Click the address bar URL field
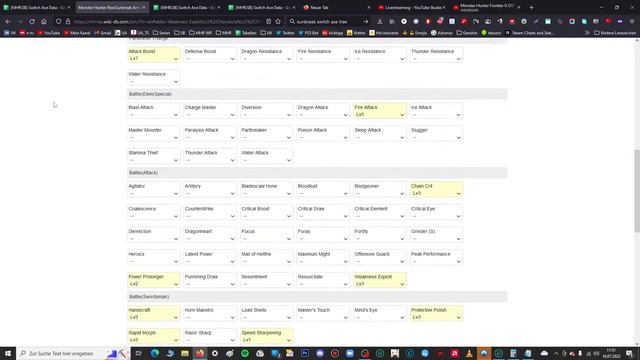 pyautogui.click(x=167, y=21)
